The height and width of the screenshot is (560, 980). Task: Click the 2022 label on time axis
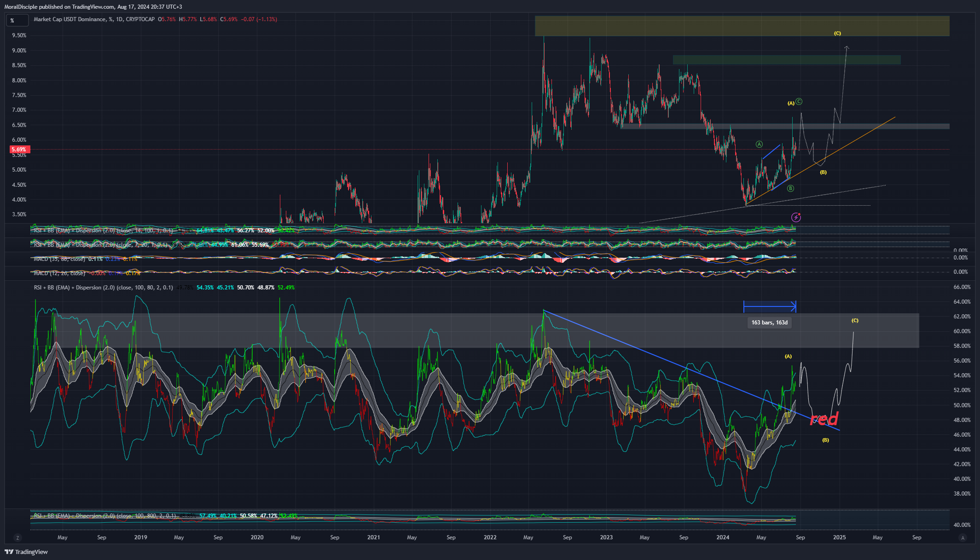(x=490, y=537)
